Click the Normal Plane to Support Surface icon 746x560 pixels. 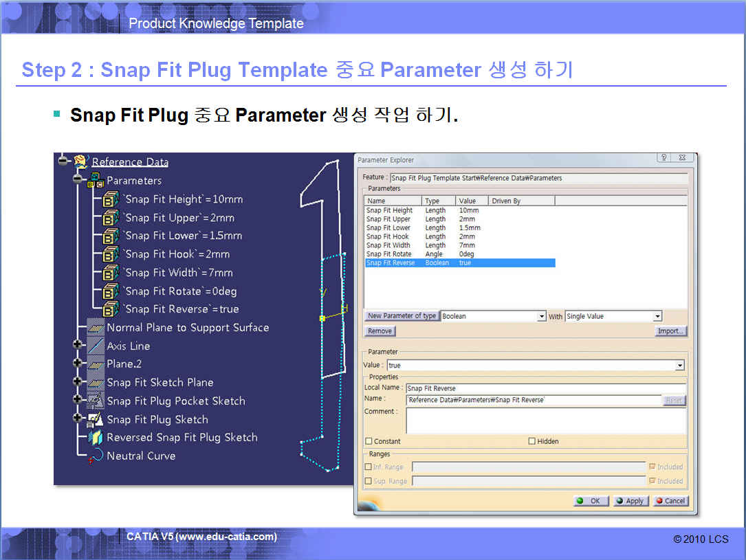click(x=96, y=328)
